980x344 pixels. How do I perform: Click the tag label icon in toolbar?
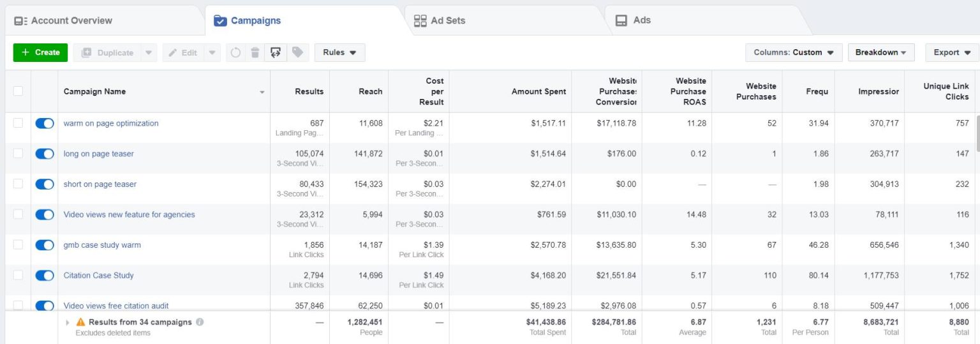coord(296,52)
